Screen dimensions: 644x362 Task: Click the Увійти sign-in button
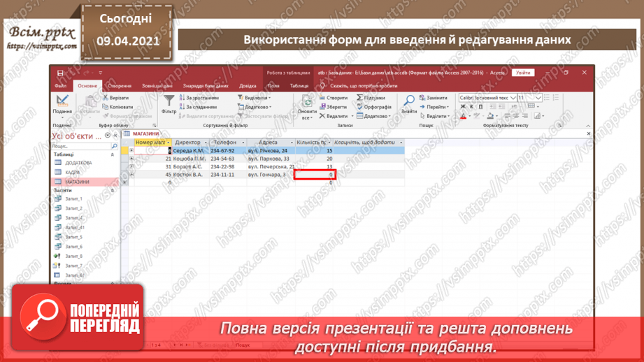click(x=522, y=73)
